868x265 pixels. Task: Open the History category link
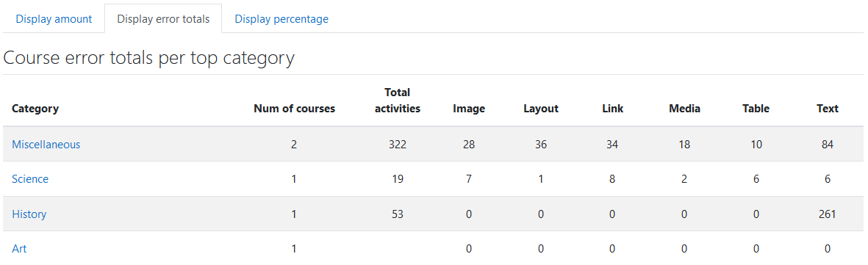tap(29, 214)
